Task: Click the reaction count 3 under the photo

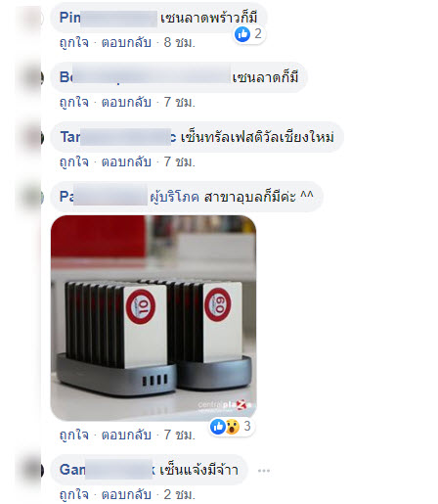Action: (247, 426)
